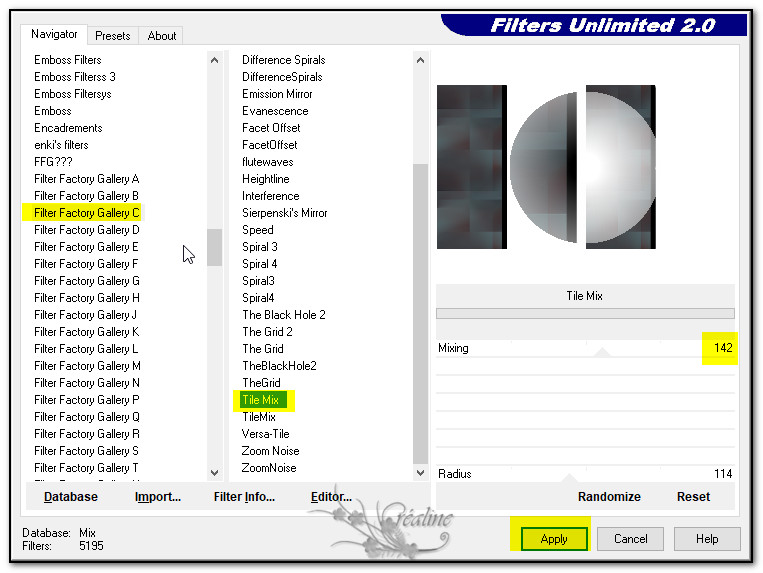
Task: Select enki's filters category
Action: click(x=61, y=145)
